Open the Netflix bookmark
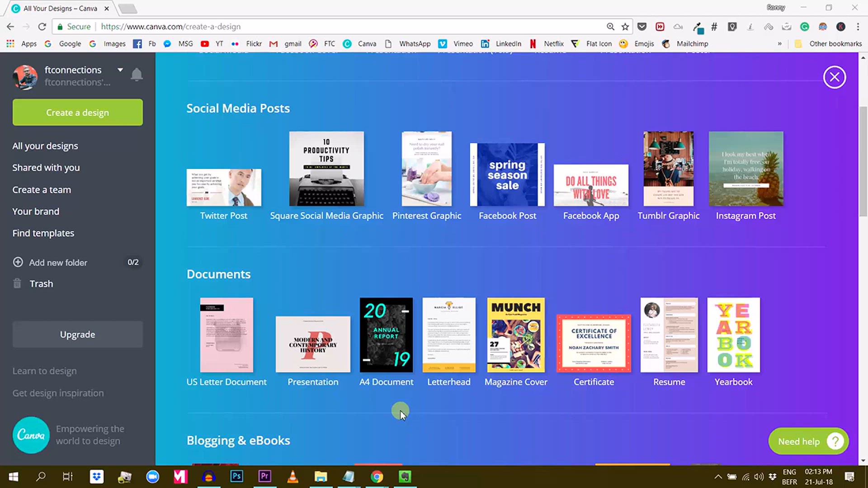868x488 pixels. point(547,44)
